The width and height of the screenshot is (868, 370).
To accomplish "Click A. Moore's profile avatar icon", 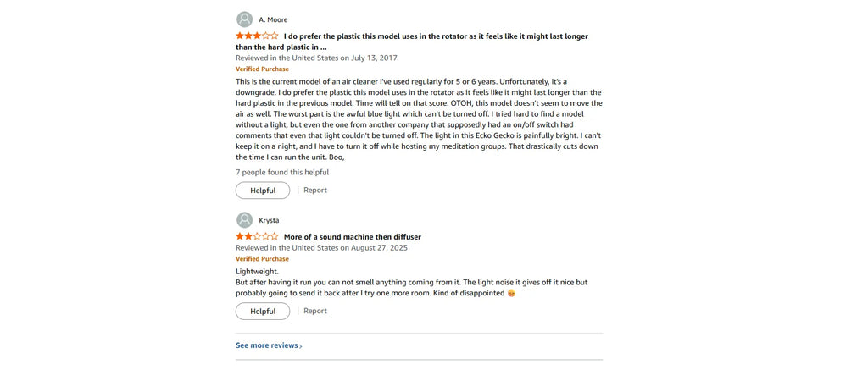I will (244, 19).
